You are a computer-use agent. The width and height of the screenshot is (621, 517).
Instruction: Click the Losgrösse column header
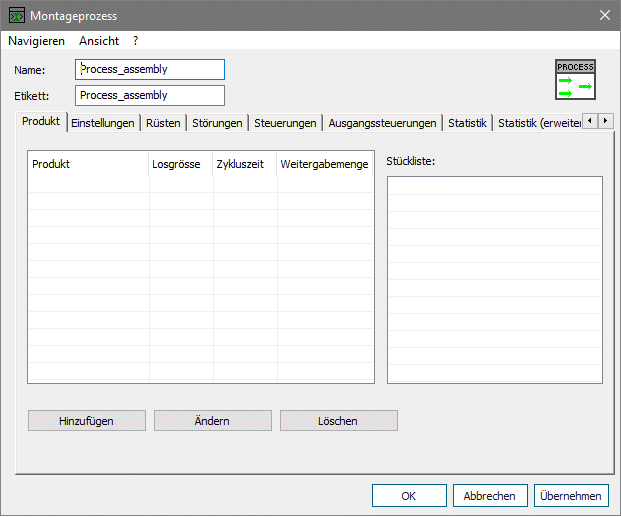click(x=181, y=164)
